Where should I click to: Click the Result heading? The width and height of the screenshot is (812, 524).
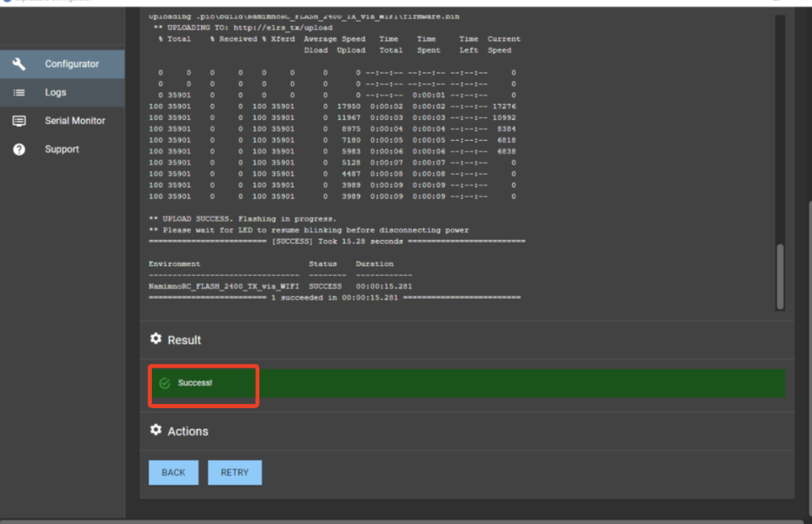click(184, 340)
